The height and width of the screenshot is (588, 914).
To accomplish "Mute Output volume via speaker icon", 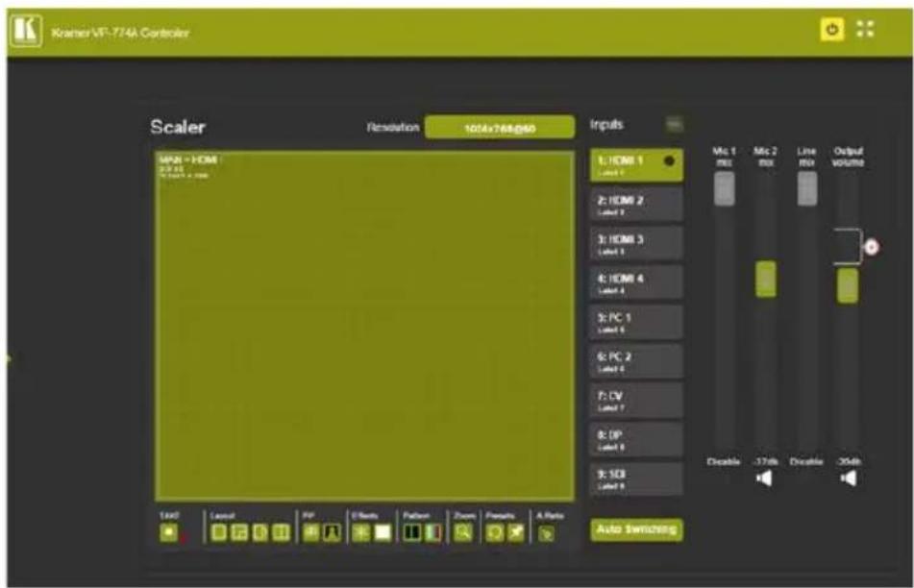I will pyautogui.click(x=848, y=478).
